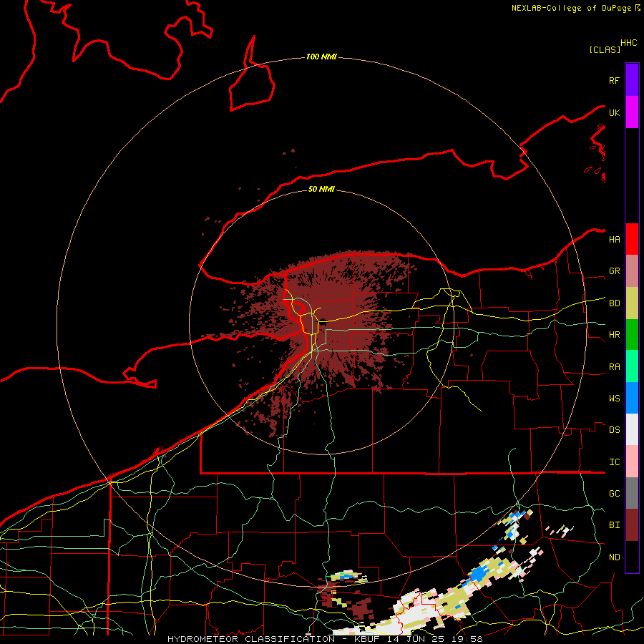Screen dimensions: 644x644
Task: Click the '50 NMI' range ring label
Action: [x=321, y=189]
